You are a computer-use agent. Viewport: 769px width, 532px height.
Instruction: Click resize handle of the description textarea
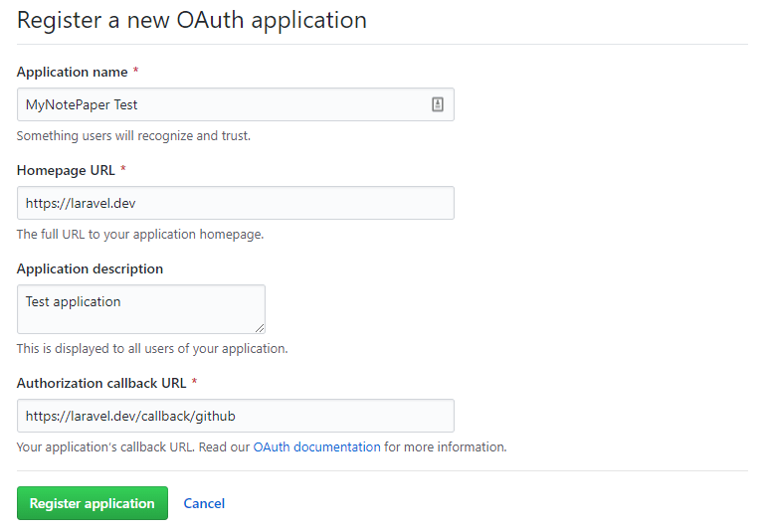coord(260,328)
